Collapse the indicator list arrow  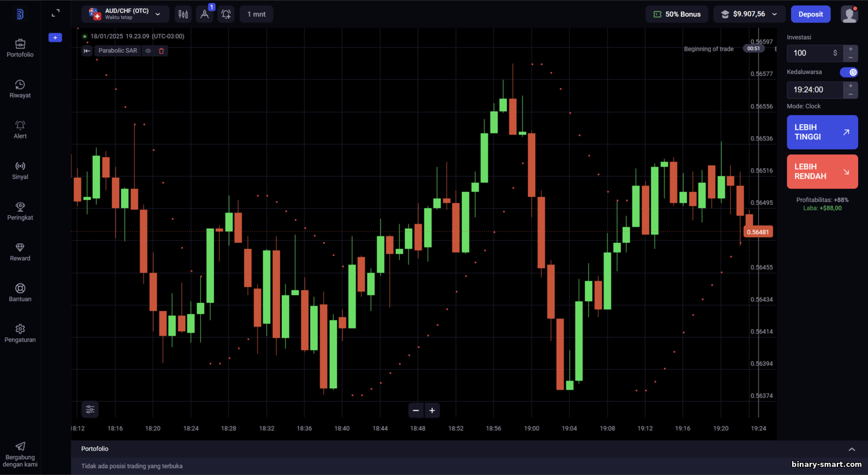[x=87, y=51]
